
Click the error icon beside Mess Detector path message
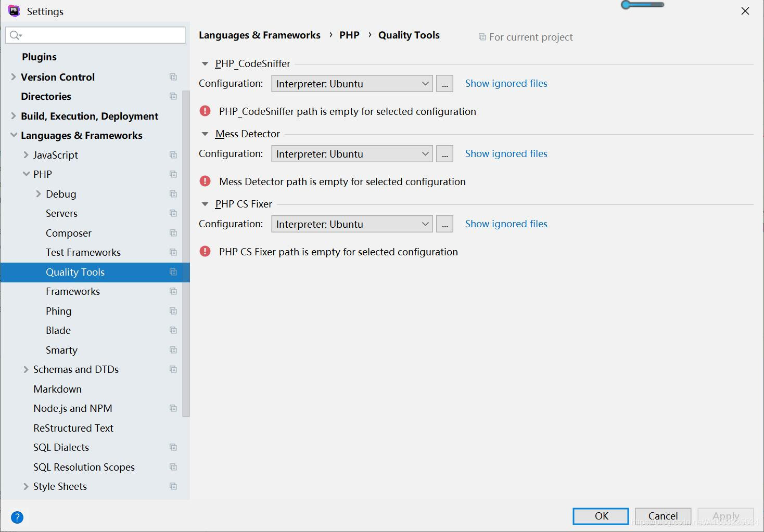205,181
